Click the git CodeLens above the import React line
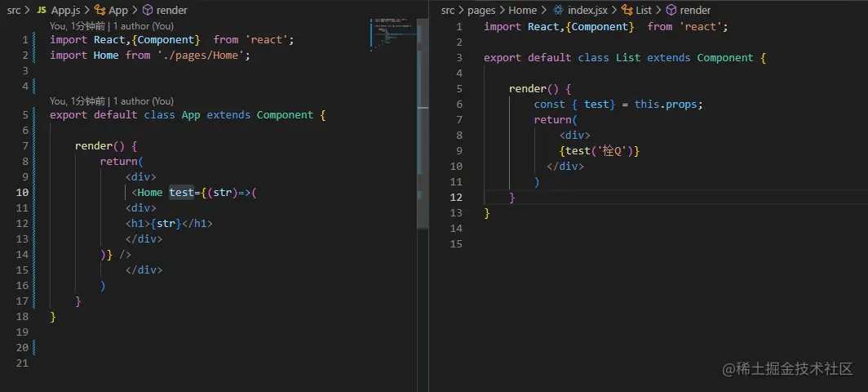868x392 pixels. (x=111, y=25)
